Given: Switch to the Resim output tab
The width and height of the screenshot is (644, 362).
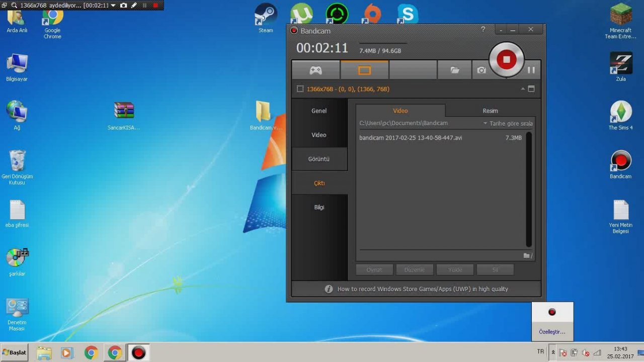Looking at the screenshot, I should 490,111.
